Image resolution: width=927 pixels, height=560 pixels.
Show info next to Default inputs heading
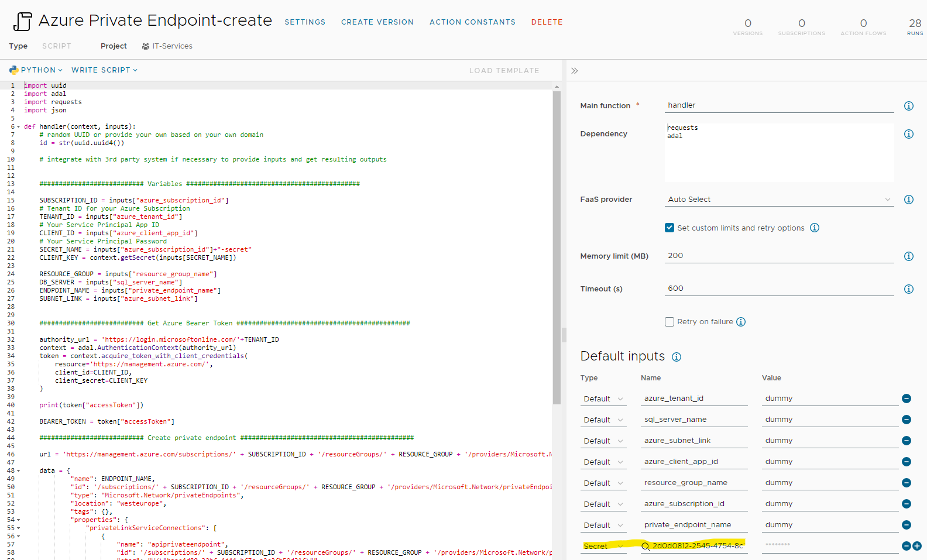(x=676, y=357)
